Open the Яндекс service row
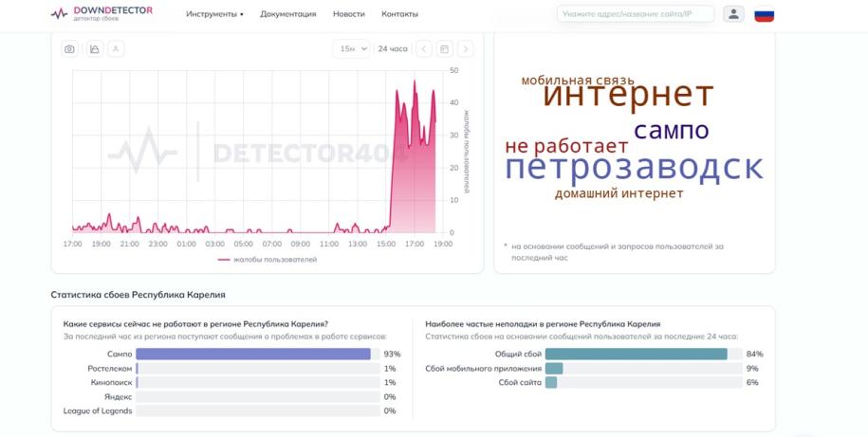 [231, 396]
